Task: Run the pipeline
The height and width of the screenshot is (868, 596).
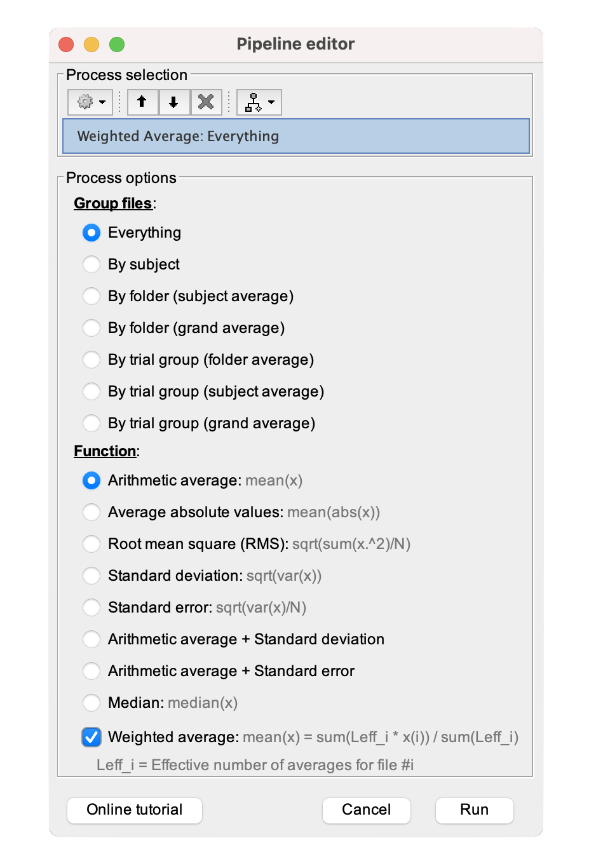Action: pyautogui.click(x=474, y=810)
